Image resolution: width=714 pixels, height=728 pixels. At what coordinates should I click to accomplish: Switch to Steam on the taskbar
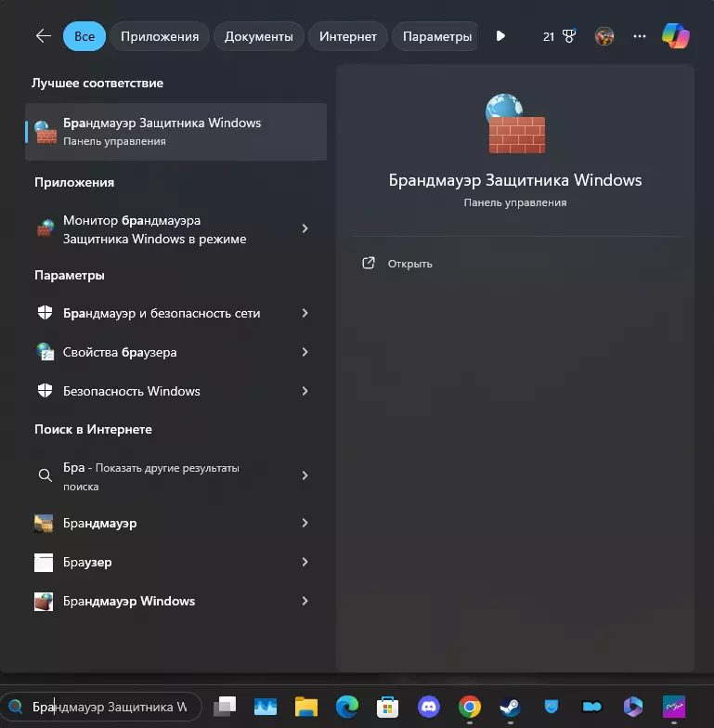511,707
